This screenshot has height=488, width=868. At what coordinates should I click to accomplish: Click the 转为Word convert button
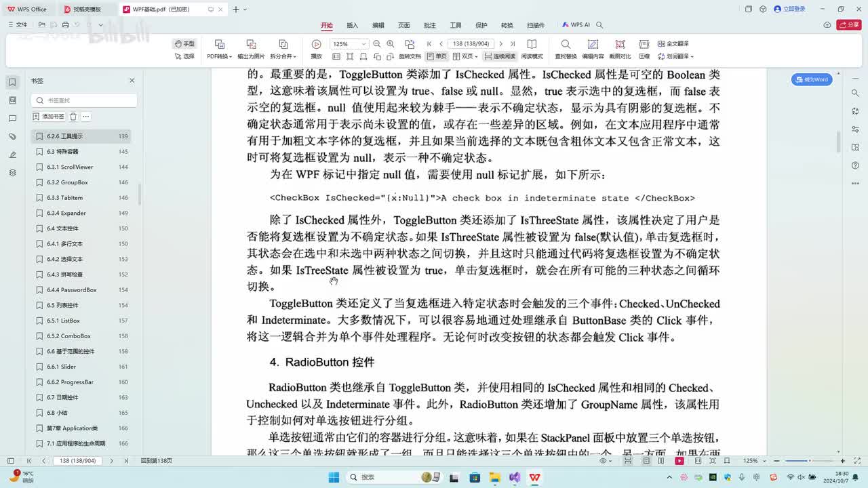pos(812,79)
